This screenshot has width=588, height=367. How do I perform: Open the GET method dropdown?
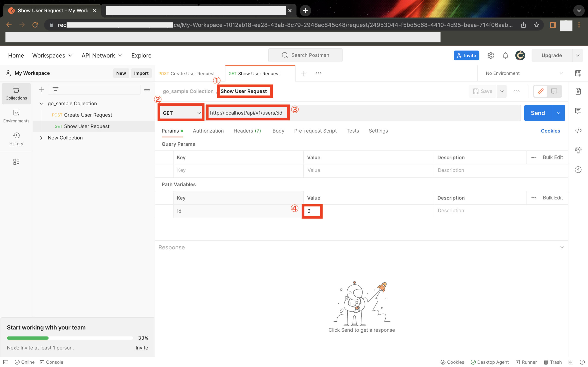(x=181, y=113)
